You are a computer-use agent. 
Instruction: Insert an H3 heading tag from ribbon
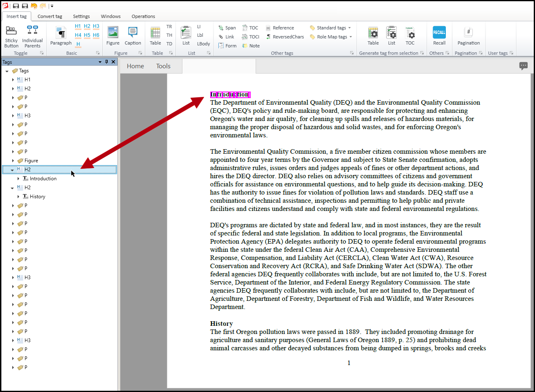point(96,26)
